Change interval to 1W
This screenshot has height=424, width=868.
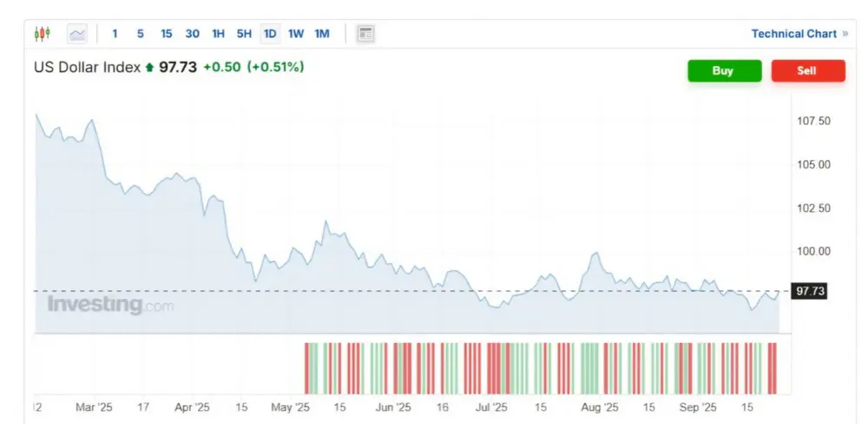(x=296, y=34)
